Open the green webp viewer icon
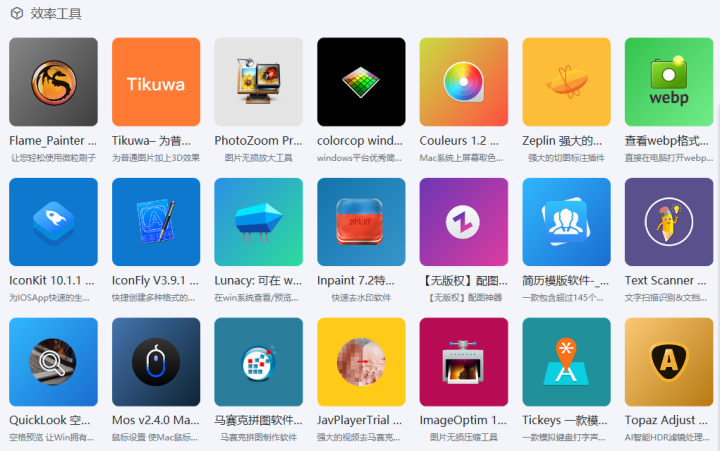 669,82
